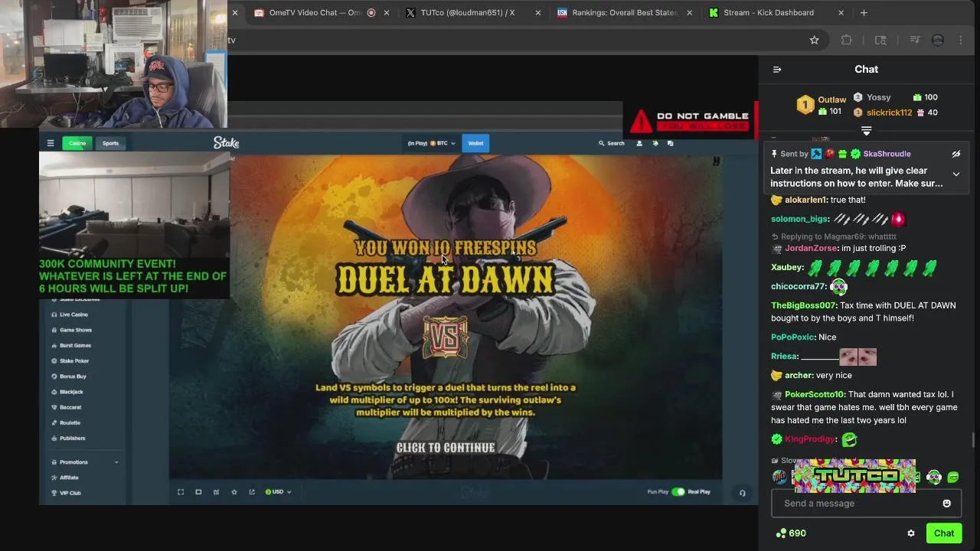The image size is (980, 551).
Task: Switch game to theatre mode
Action: coord(198,492)
